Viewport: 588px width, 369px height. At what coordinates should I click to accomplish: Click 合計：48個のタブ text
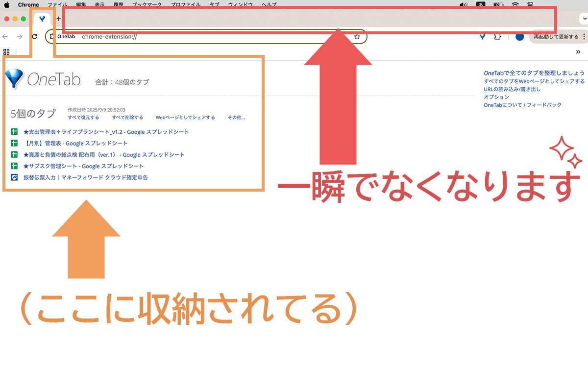122,82
